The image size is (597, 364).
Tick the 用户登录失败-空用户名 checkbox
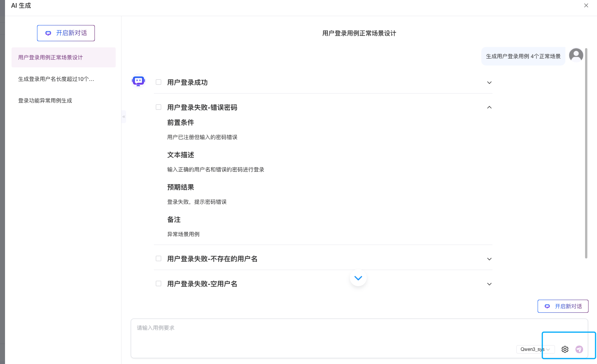159,283
